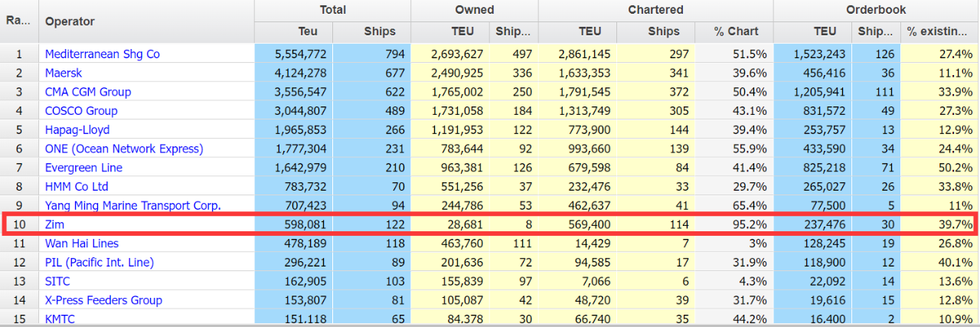Click the Maersk operator link

coord(64,73)
